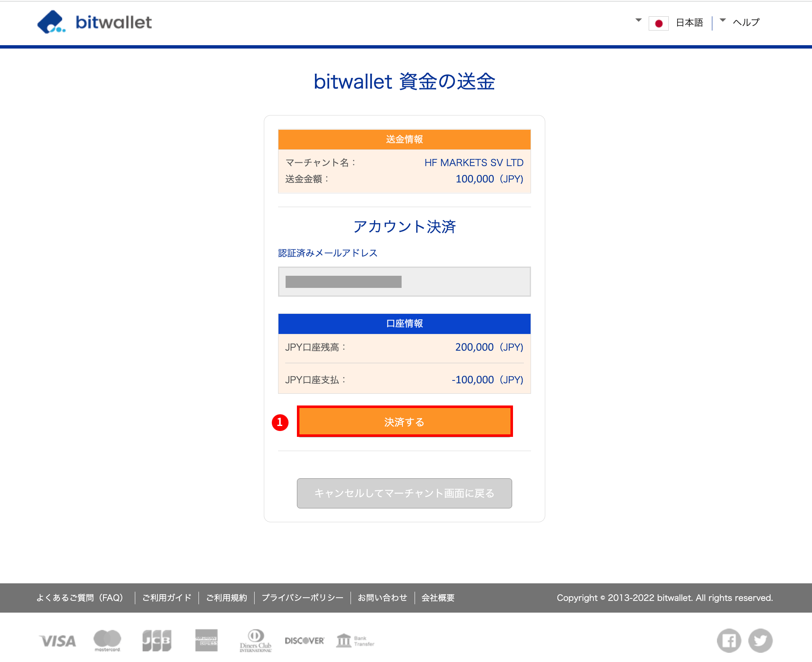Click the お問い合わせ footer link
The width and height of the screenshot is (812, 662).
382,598
